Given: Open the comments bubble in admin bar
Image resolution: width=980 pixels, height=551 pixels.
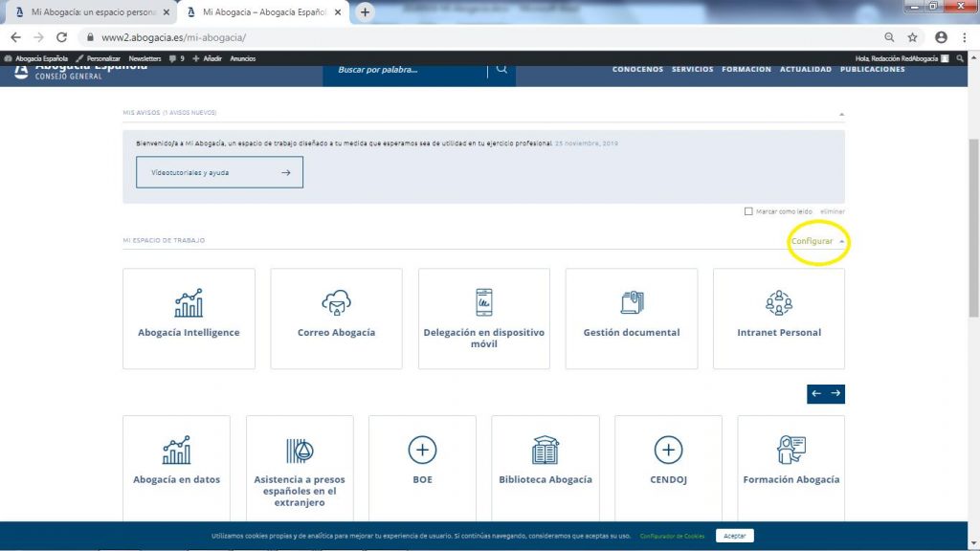Looking at the screenshot, I should point(177,58).
